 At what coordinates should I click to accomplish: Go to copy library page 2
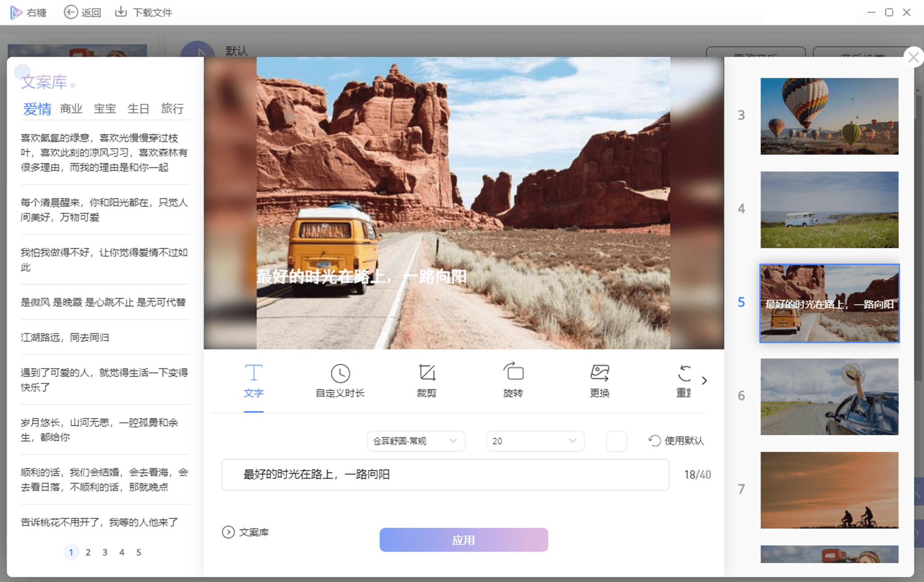(x=88, y=552)
